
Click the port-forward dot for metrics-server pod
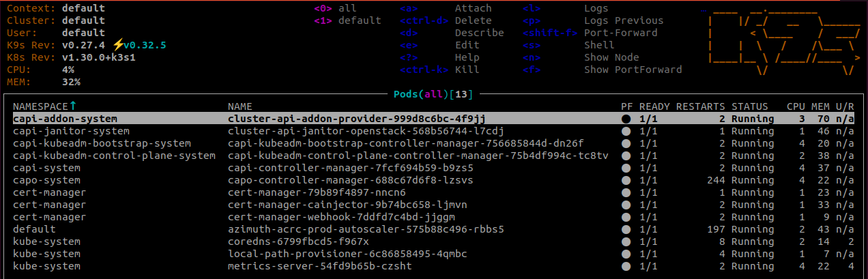point(626,266)
